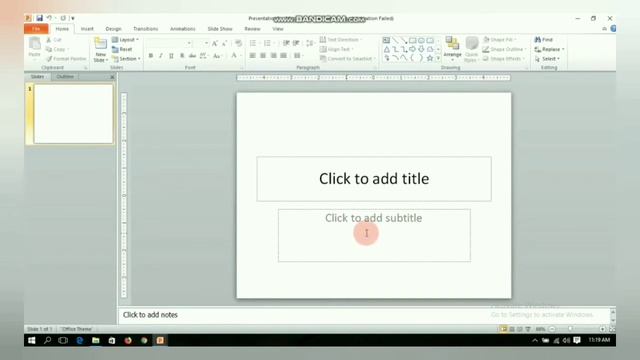The height and width of the screenshot is (360, 640).
Task: Open the Shape Effects menu
Action: [504, 59]
